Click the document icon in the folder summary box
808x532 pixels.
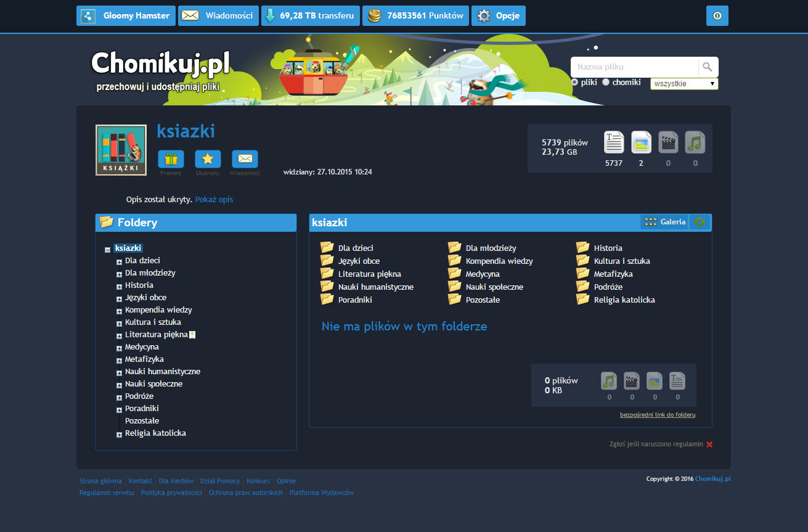[677, 381]
